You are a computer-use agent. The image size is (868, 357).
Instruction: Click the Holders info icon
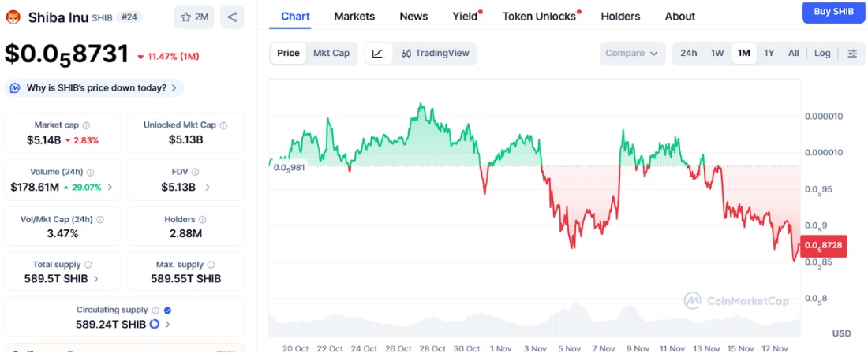(x=203, y=219)
